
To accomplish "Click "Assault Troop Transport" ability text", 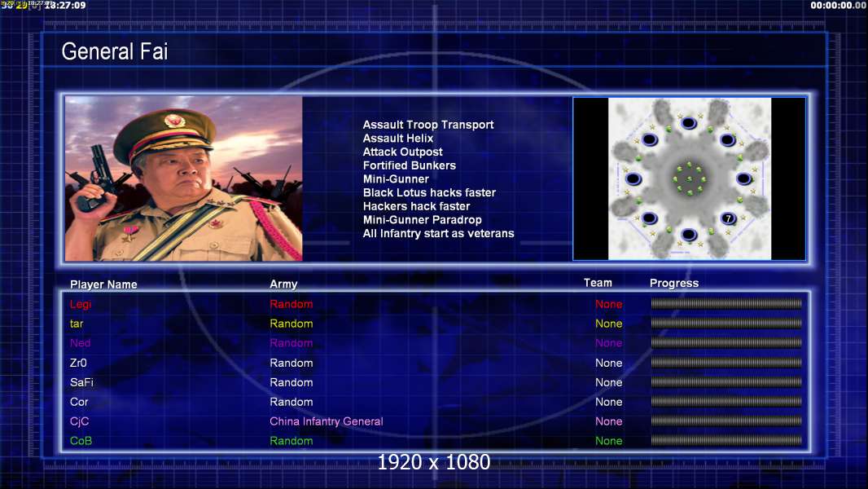I will [x=428, y=125].
